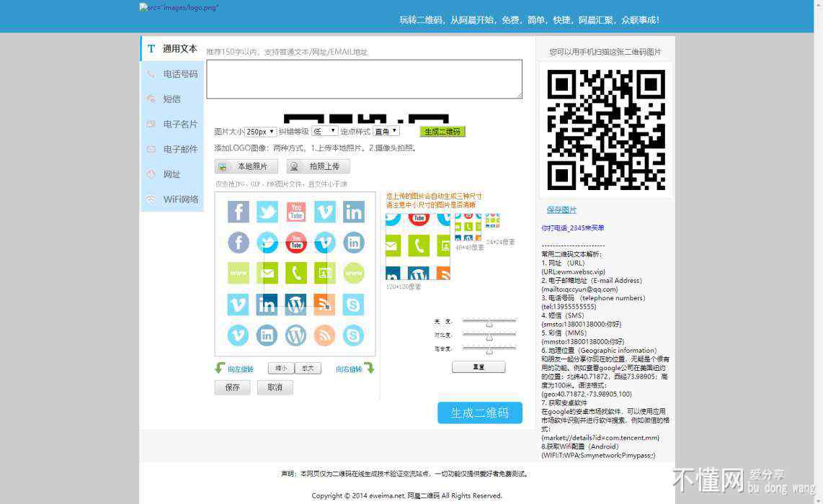Screen dimensions: 823x504
Task: Click the square Twitter icon in the crop image
Action: (267, 212)
